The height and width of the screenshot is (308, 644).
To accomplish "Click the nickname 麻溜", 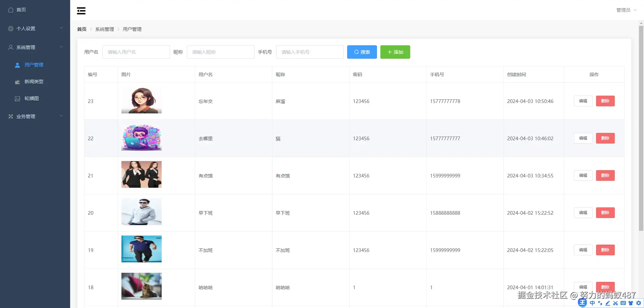I will pos(280,101).
